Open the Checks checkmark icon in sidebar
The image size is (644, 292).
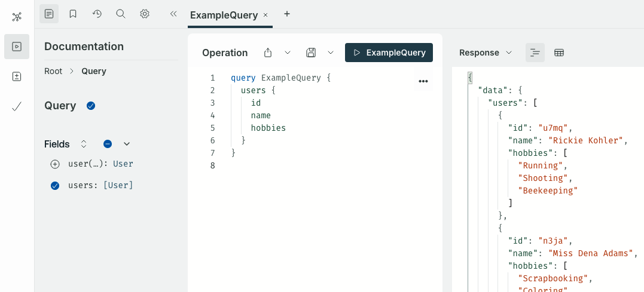(x=16, y=107)
